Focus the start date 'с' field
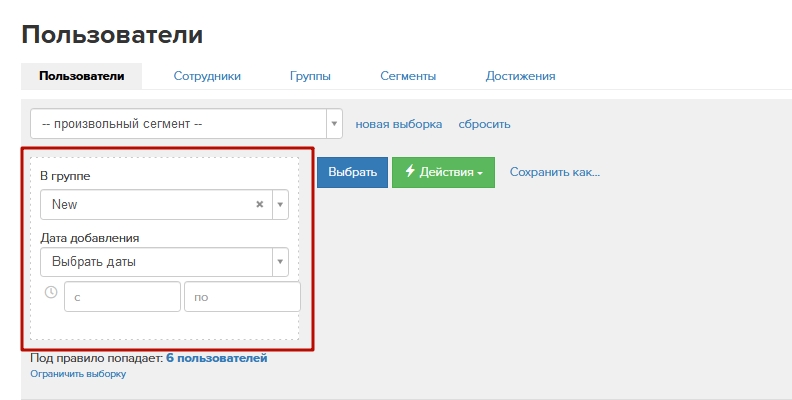This screenshot has width=792, height=400. coord(122,297)
